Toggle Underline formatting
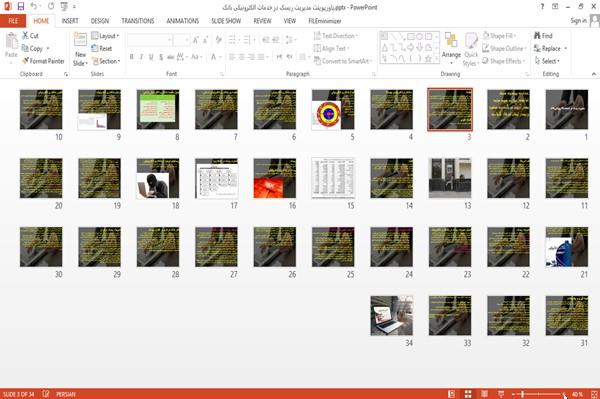Image resolution: width=600 pixels, height=399 pixels. pyautogui.click(x=151, y=57)
